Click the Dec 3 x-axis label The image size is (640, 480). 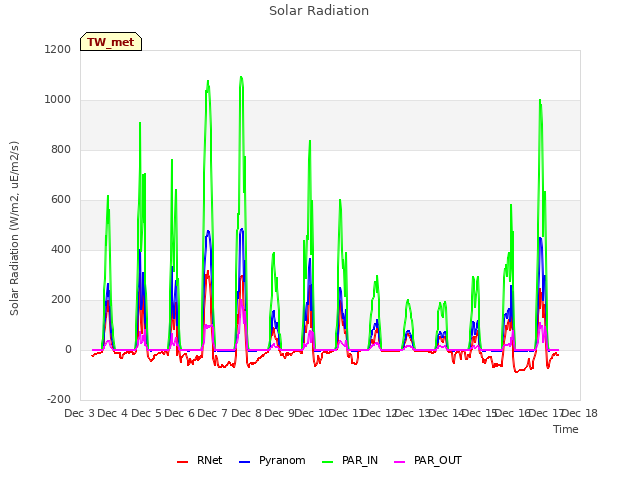click(x=80, y=413)
